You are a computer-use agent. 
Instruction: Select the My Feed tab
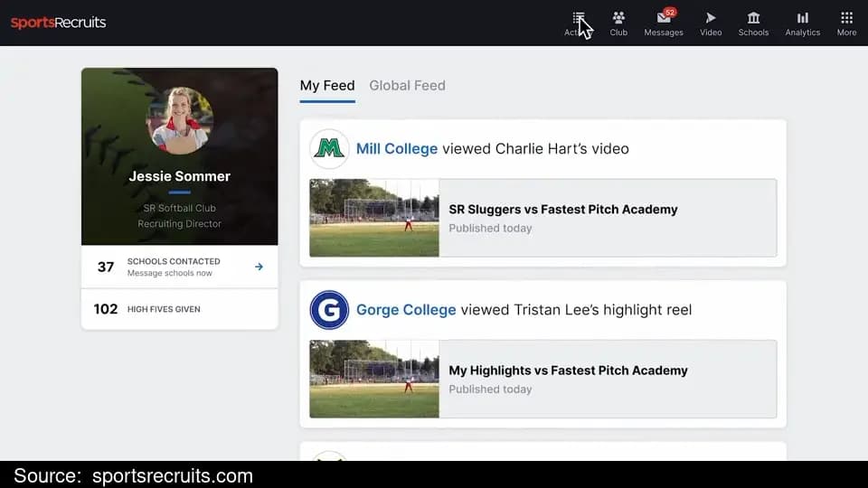(x=327, y=86)
